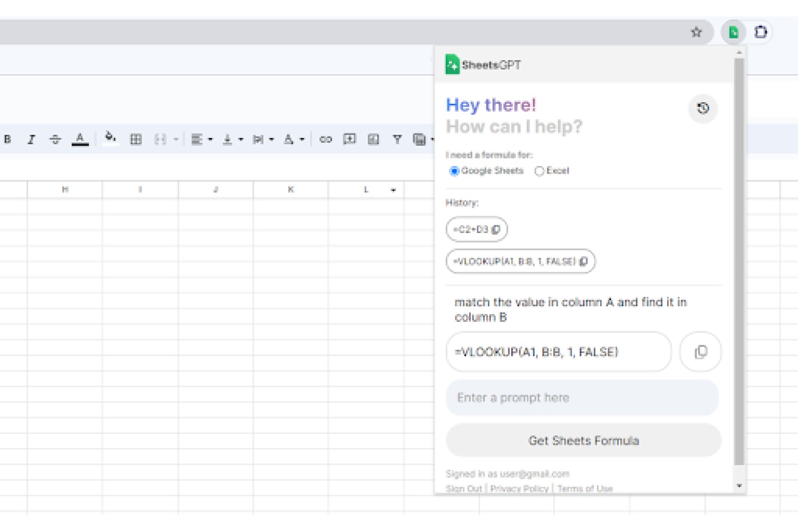The image size is (798, 532).
Task: Open the Terms of Use link
Action: 585,488
